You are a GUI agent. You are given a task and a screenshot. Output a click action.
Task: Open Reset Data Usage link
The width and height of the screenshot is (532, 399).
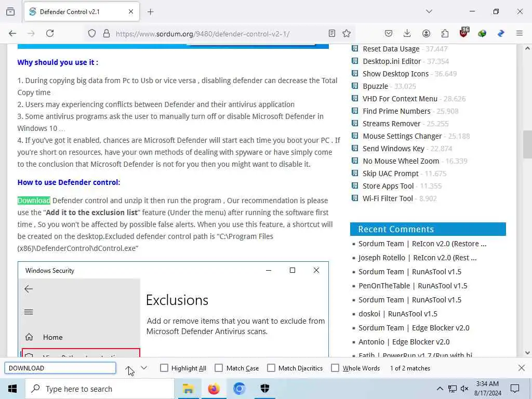point(391,49)
